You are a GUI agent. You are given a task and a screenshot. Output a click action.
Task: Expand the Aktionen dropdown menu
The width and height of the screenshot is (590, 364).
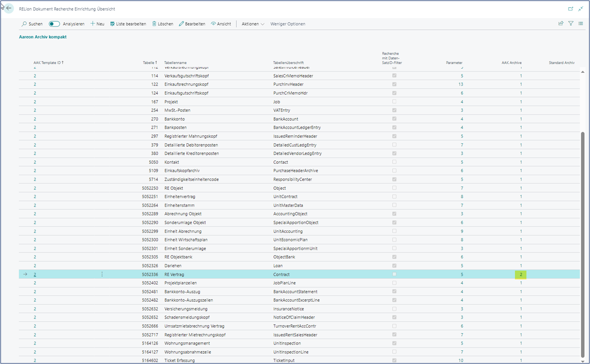(253, 24)
